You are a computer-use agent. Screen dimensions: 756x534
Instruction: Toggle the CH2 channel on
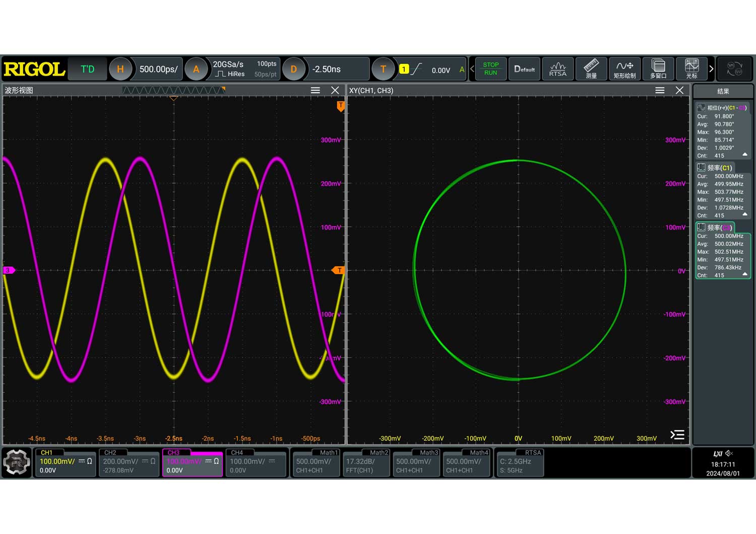pyautogui.click(x=129, y=462)
